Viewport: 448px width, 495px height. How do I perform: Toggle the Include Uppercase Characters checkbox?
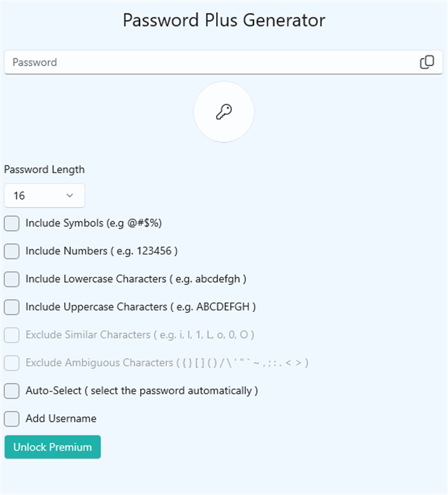12,307
